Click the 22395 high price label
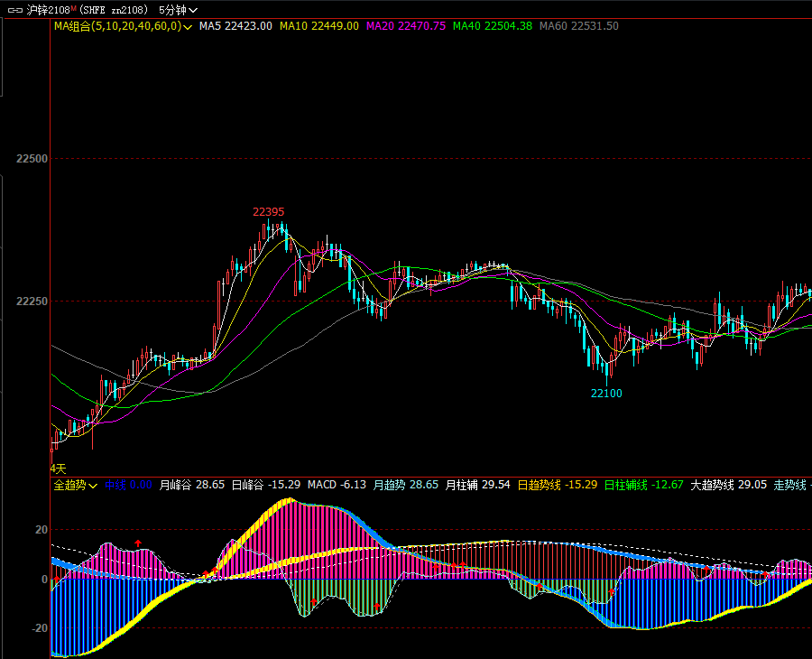Screen dimensions: 812x659 (x=268, y=211)
